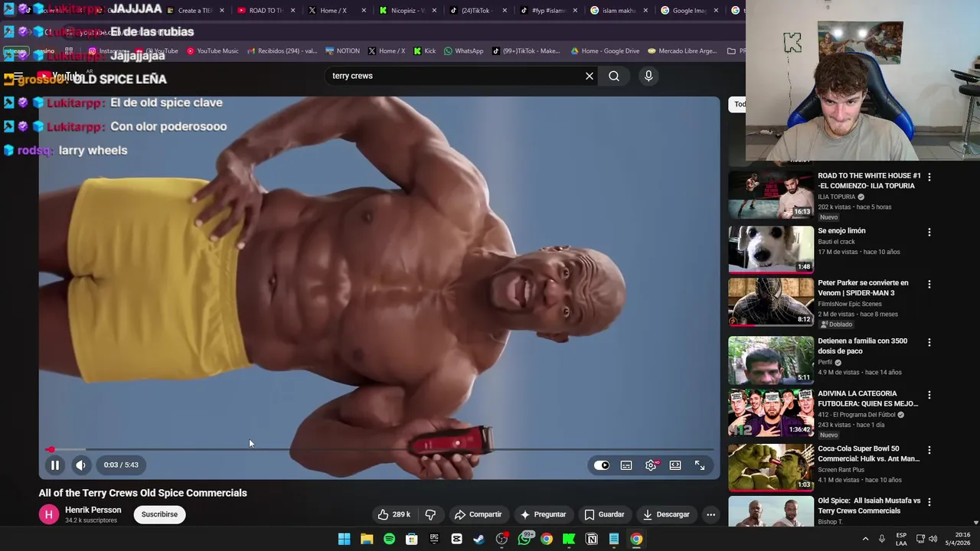The image size is (980, 551).
Task: Open the Henrik Persson channel link
Action: coord(93,510)
